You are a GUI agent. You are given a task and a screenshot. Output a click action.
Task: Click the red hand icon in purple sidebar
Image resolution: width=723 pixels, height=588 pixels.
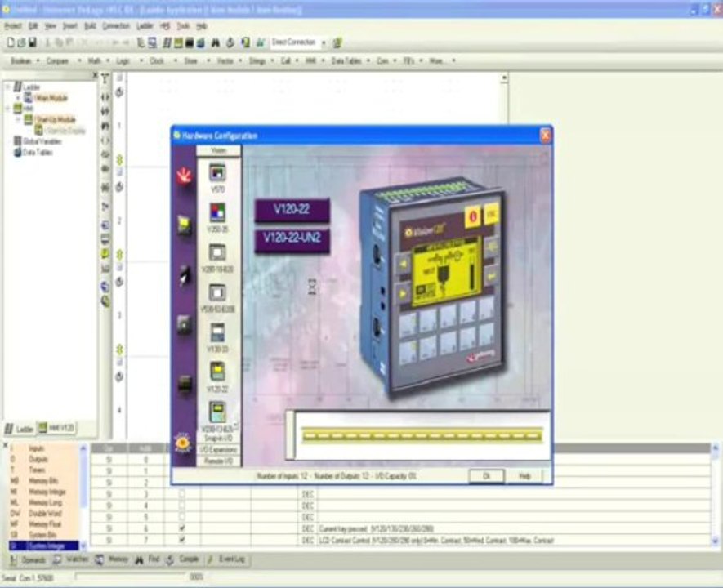pyautogui.click(x=184, y=176)
